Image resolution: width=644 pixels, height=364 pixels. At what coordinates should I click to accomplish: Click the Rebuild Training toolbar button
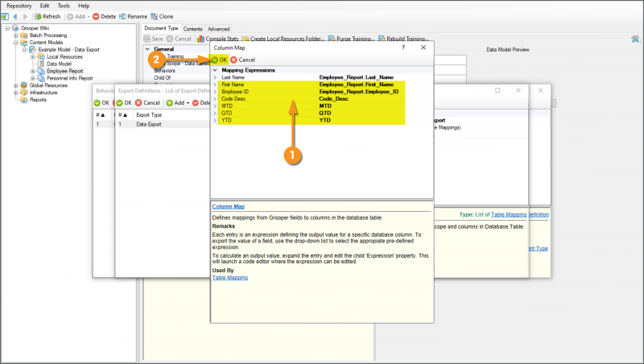pos(403,39)
